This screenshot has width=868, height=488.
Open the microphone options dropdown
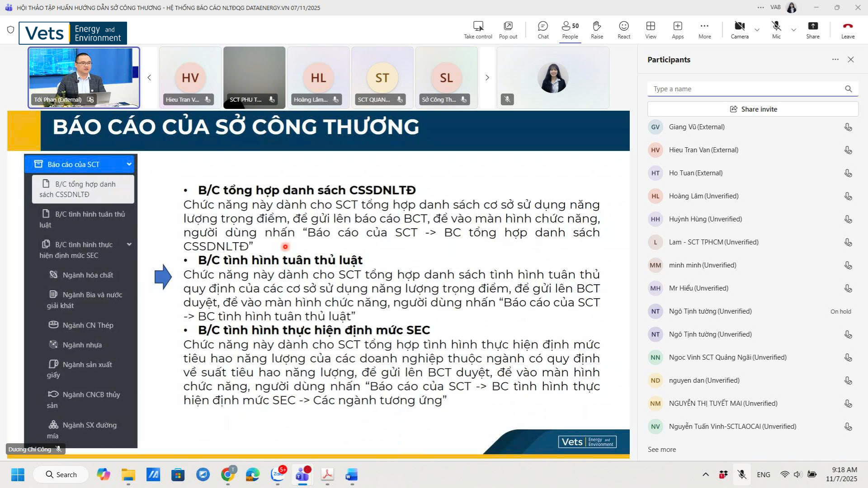click(793, 30)
